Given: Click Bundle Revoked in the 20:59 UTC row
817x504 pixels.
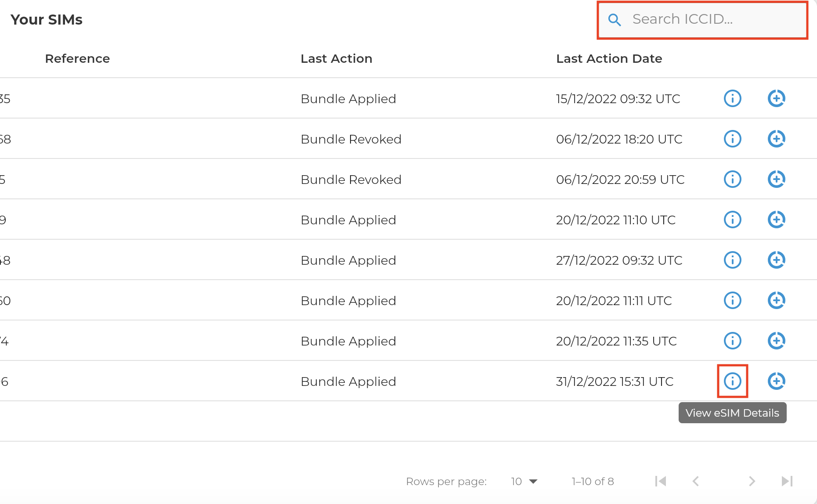Looking at the screenshot, I should (x=351, y=180).
